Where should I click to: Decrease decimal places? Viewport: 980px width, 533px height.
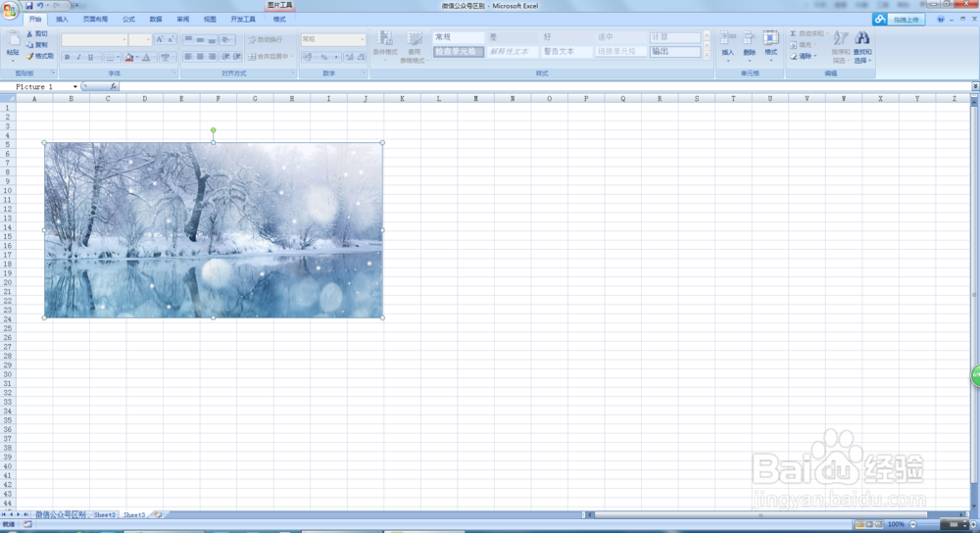361,57
